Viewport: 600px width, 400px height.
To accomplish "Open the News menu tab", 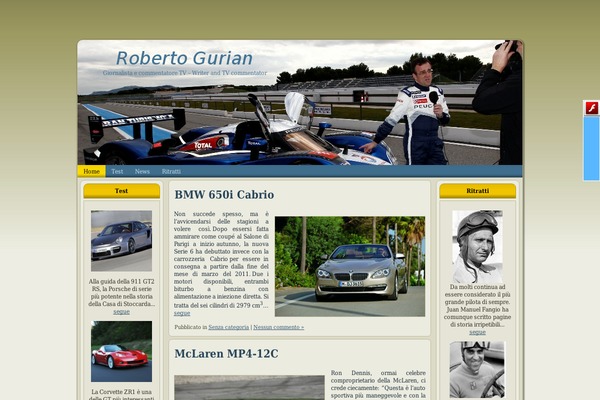I will point(142,171).
